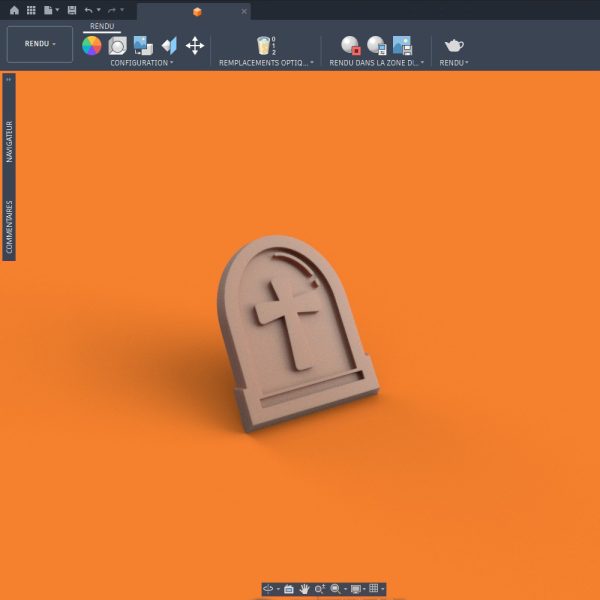Screen dimensions: 600x600
Task: Expand REMPLACEMENTS OPTIQ... panel menu
Action: 266,63
